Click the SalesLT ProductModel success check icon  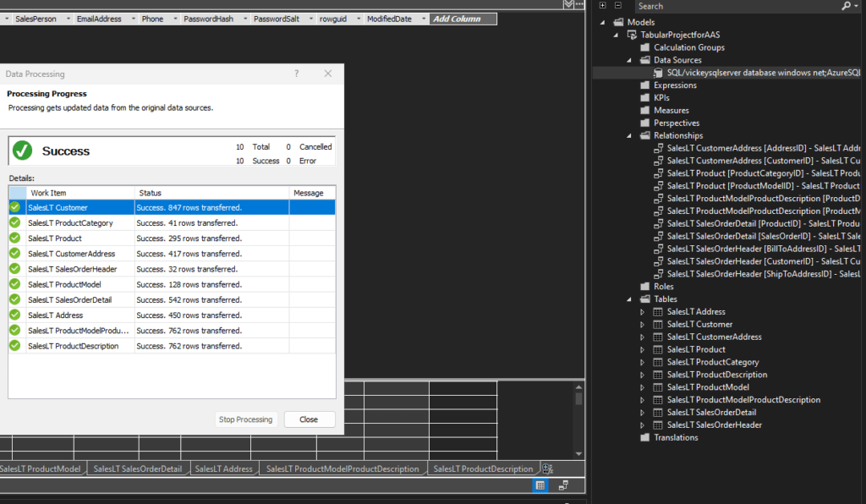click(15, 284)
